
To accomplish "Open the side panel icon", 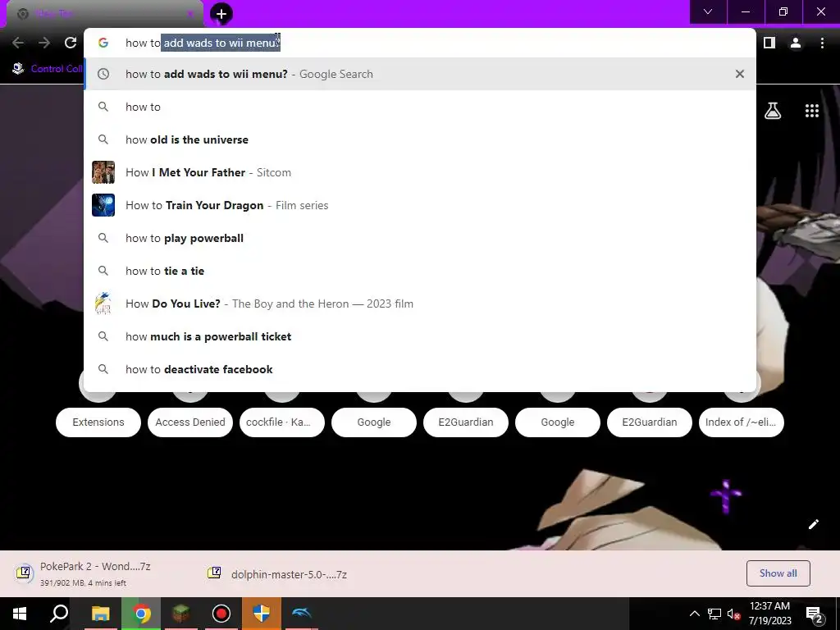I will 769,43.
